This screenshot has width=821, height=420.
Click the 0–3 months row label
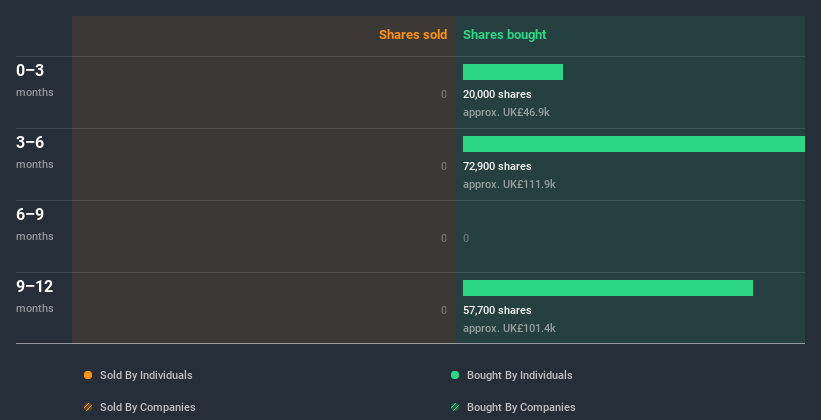(x=35, y=80)
